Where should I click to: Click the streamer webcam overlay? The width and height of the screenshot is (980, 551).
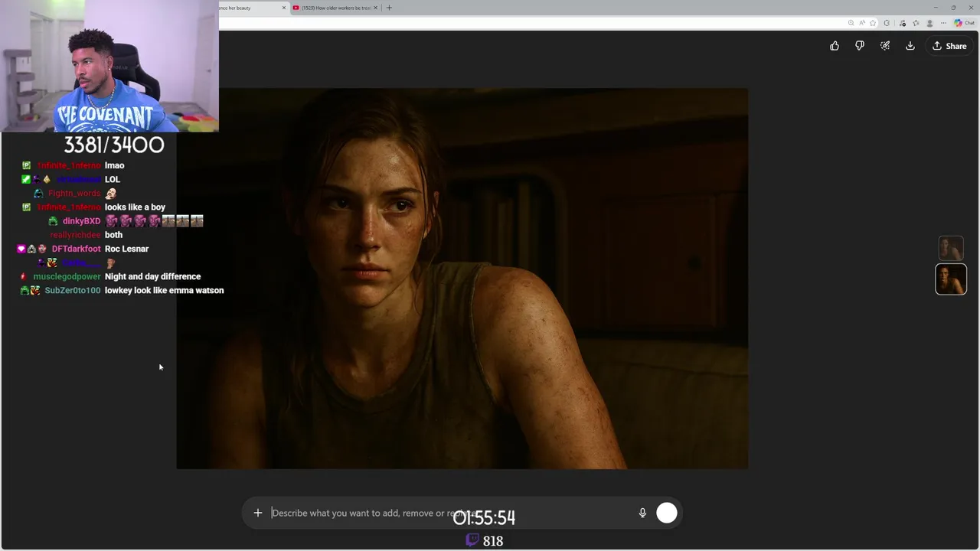coord(109,66)
